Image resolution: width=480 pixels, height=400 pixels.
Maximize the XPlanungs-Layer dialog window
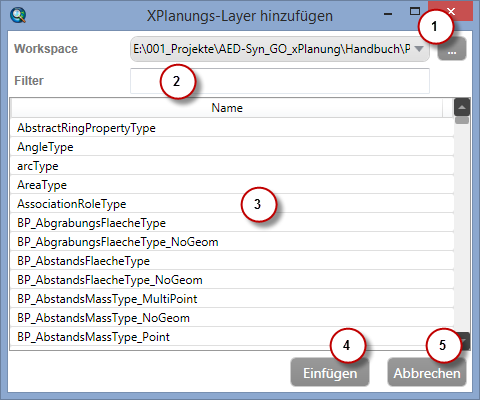point(415,12)
